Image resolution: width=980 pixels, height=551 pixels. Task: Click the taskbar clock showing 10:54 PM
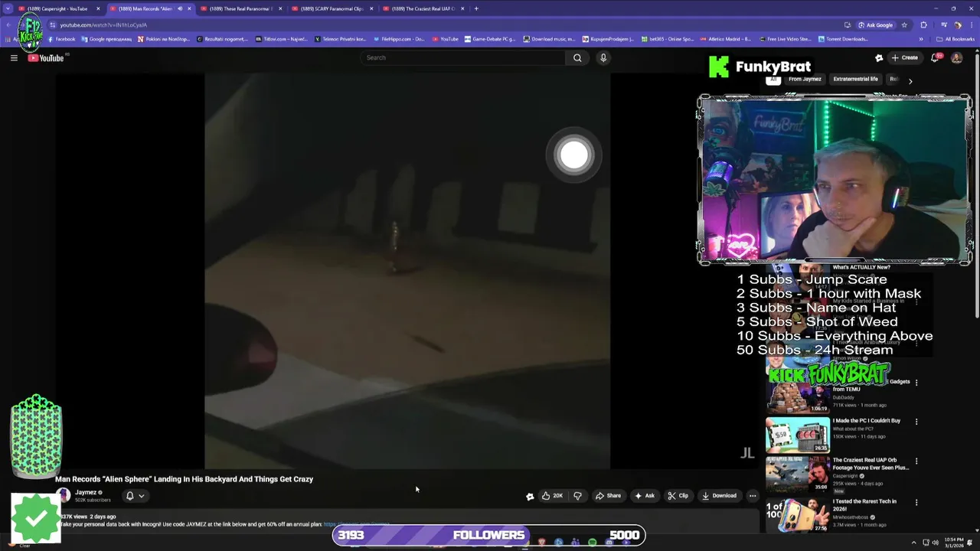tap(954, 543)
